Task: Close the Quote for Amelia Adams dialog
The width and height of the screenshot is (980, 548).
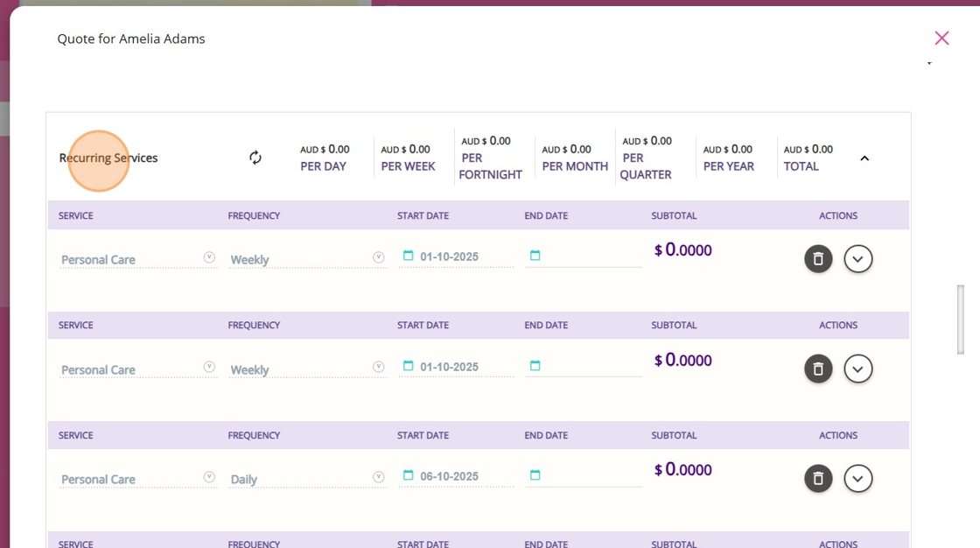Action: pyautogui.click(x=941, y=38)
